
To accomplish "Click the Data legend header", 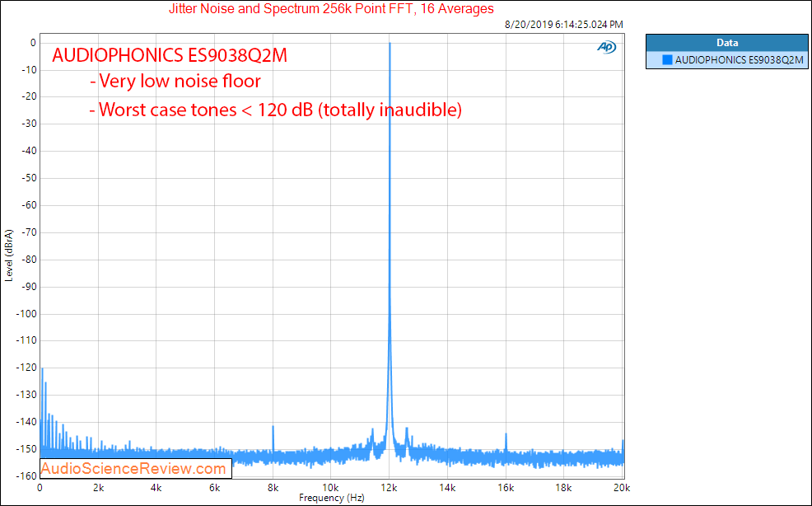I will coord(727,43).
